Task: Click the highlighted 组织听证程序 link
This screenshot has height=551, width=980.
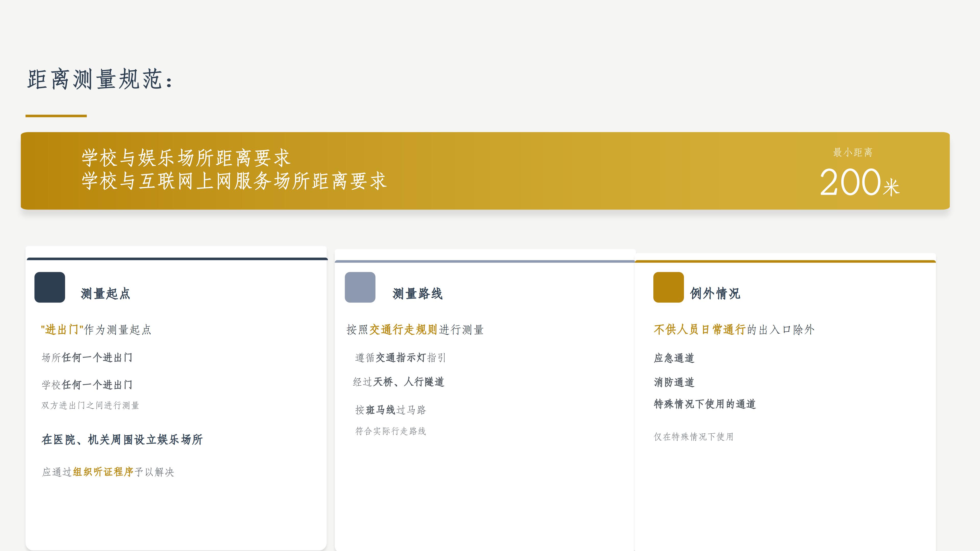Action: pos(103,473)
